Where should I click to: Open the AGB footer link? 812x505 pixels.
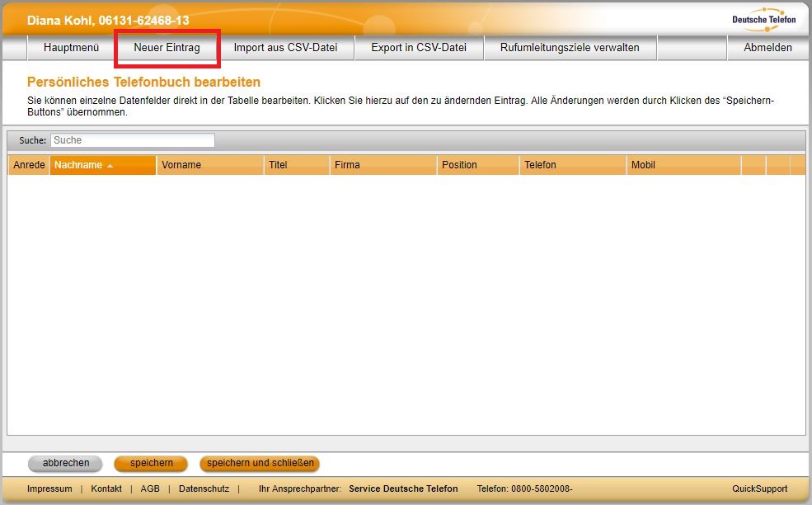point(150,489)
